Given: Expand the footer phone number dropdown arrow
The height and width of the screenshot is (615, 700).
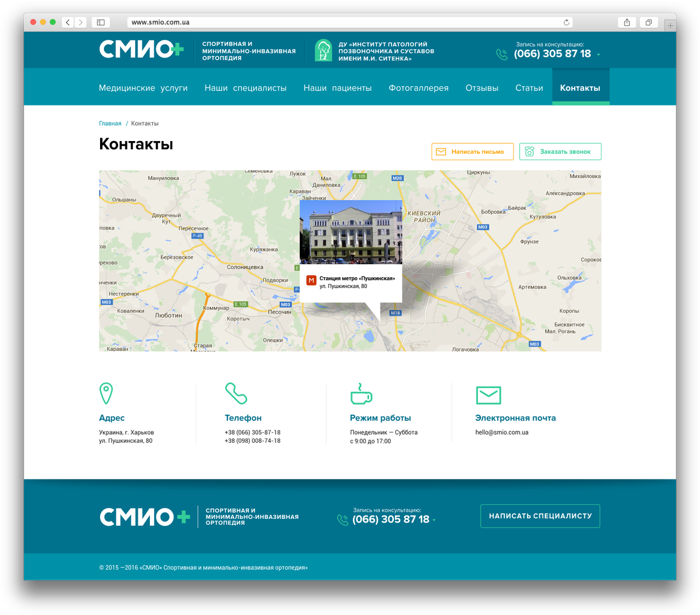Looking at the screenshot, I should [x=434, y=520].
